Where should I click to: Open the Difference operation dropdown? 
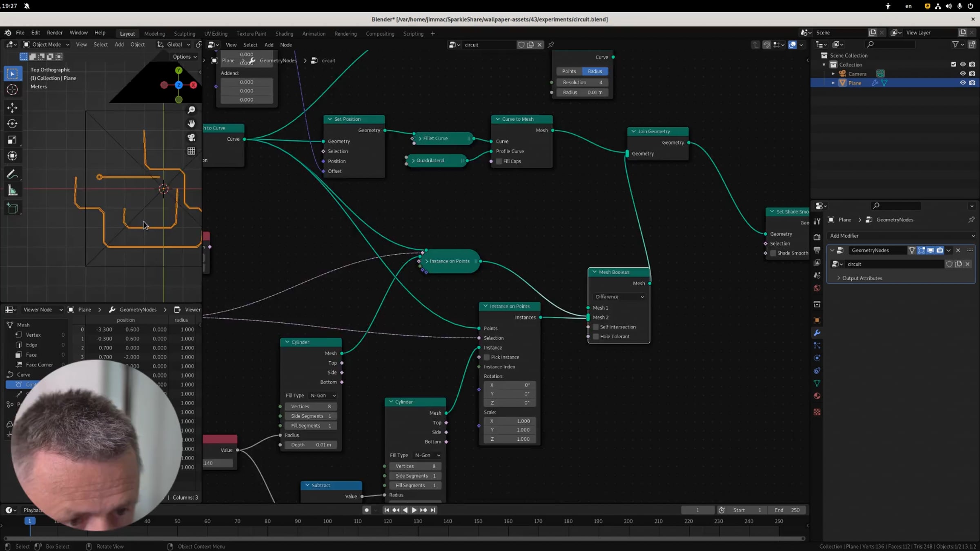[619, 297]
